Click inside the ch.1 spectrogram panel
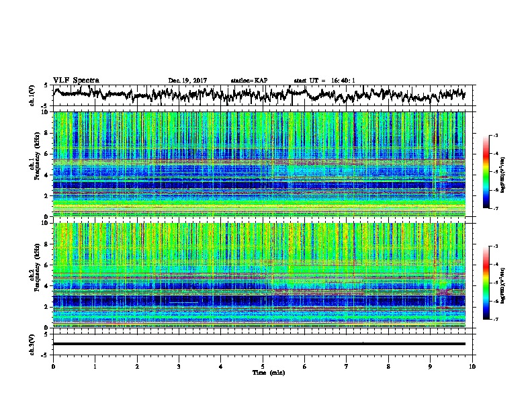The height and width of the screenshot is (411, 532). coord(259,164)
